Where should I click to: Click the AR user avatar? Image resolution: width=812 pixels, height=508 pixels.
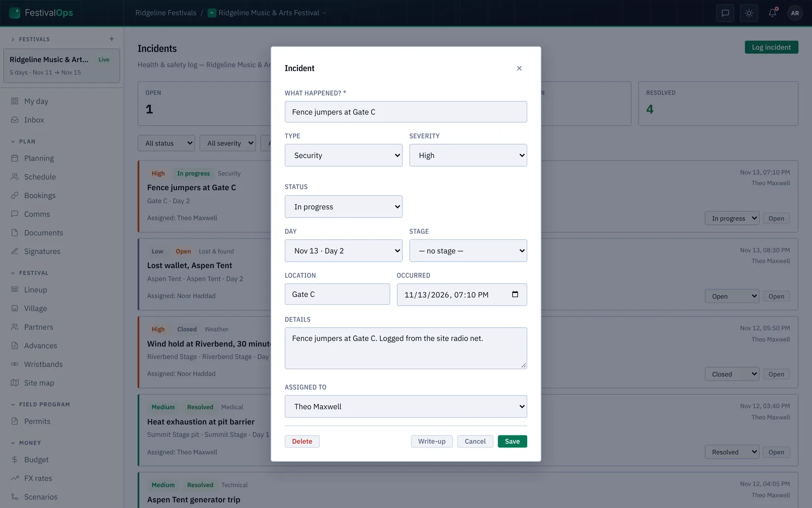pyautogui.click(x=795, y=13)
